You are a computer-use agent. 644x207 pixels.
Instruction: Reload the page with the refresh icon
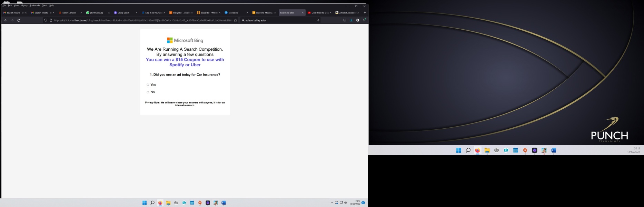(x=19, y=20)
